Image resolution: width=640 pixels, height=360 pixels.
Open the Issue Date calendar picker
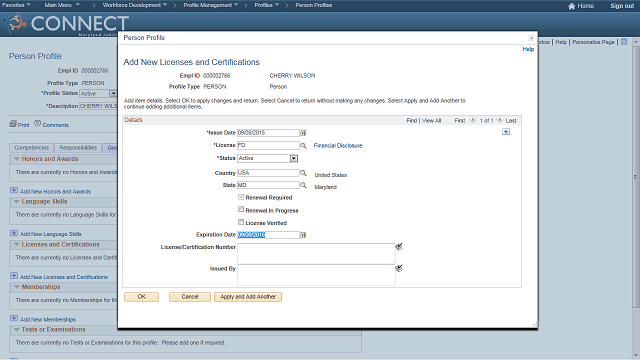click(303, 133)
